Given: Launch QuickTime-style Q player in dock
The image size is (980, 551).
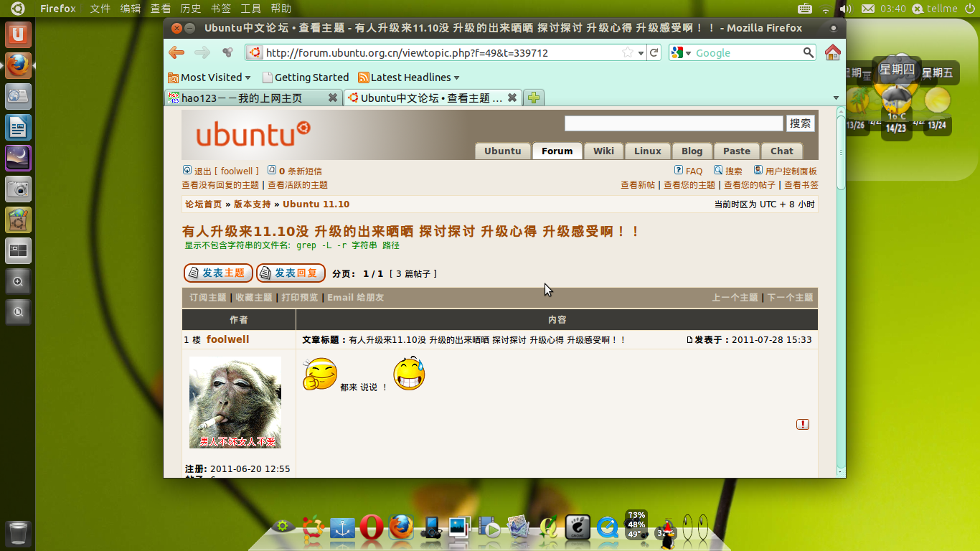Looking at the screenshot, I should [x=608, y=528].
